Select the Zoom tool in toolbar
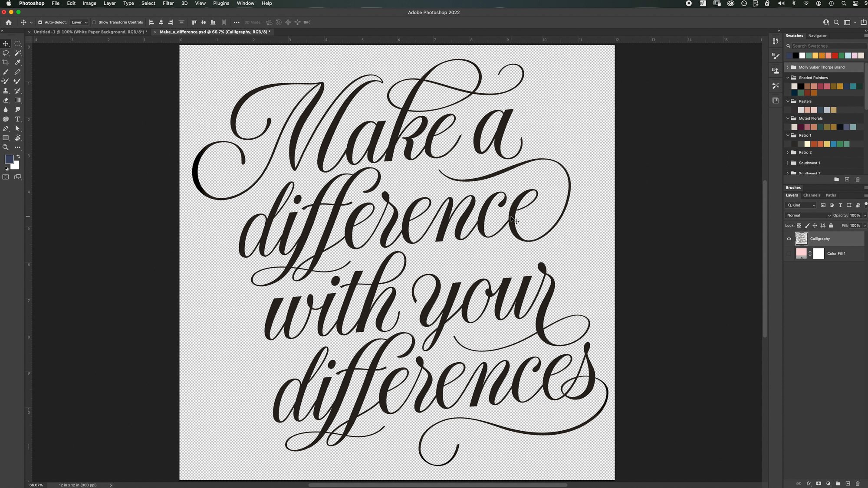This screenshot has width=868, height=488. click(x=6, y=147)
